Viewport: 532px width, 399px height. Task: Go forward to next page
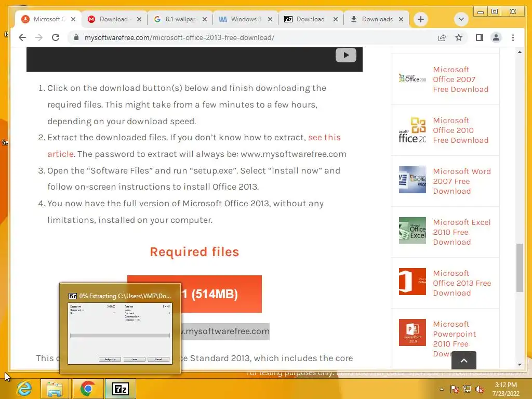pos(39,37)
